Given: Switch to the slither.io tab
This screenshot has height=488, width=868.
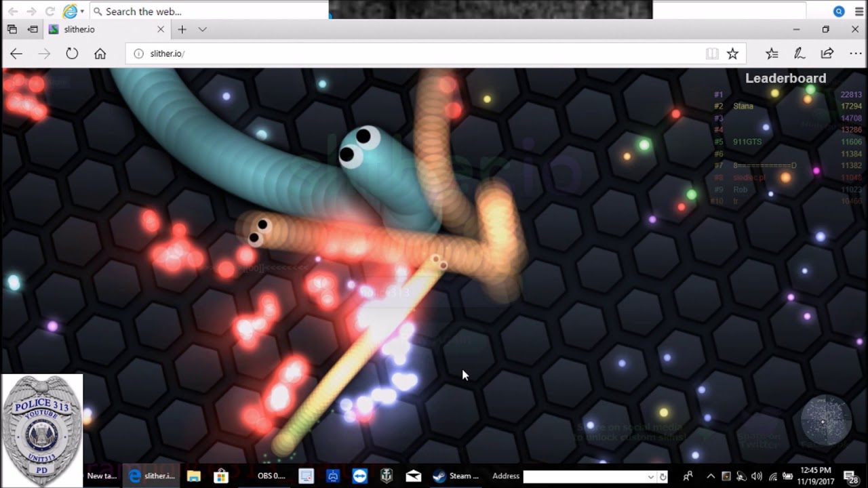Looking at the screenshot, I should coord(106,29).
